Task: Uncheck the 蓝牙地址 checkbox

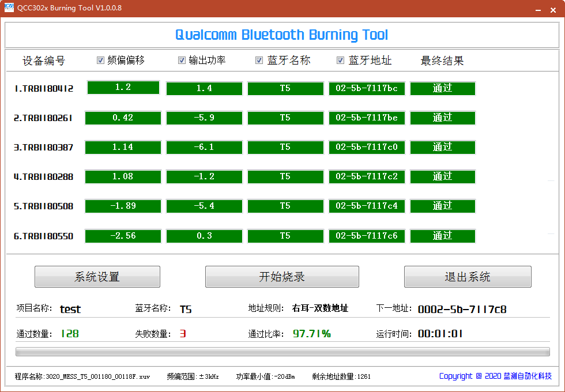Action: 341,60
